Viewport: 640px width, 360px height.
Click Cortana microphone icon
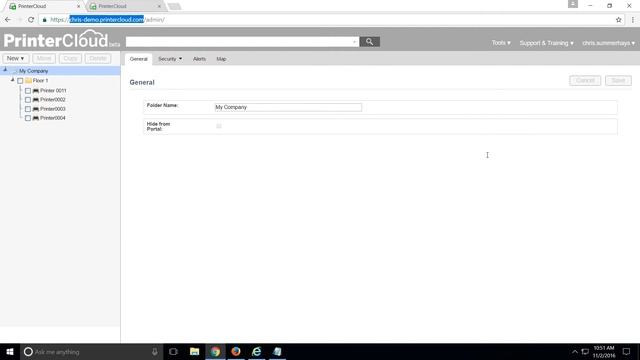[155, 351]
